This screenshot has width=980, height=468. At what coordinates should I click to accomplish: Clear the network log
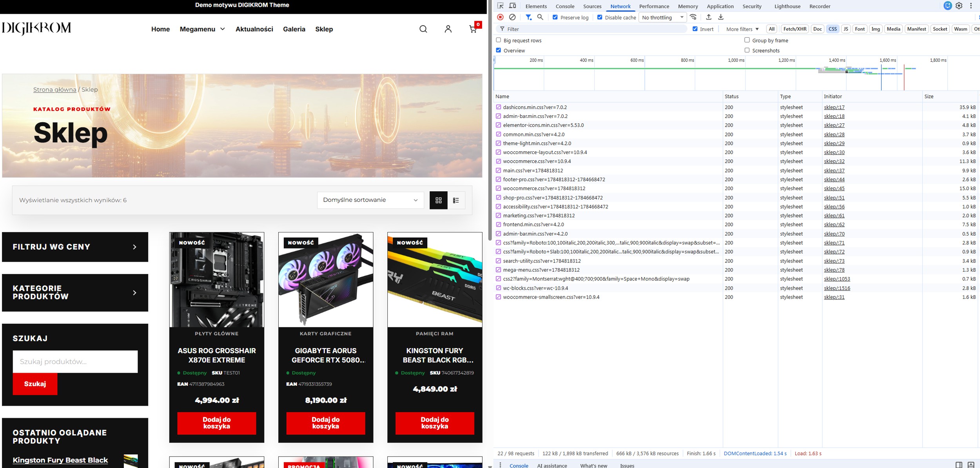[512, 17]
